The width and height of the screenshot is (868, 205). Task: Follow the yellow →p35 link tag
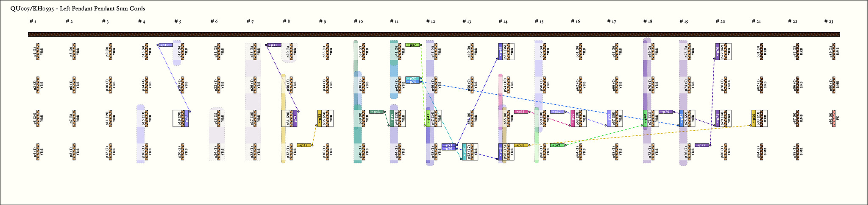pos(304,145)
